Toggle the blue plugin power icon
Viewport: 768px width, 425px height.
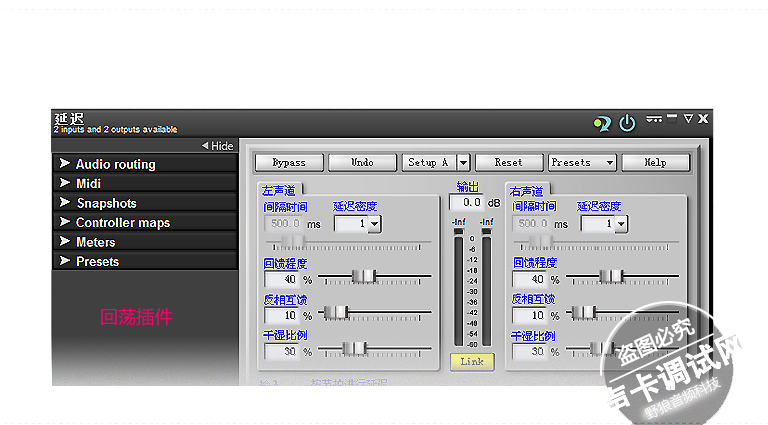[x=627, y=123]
